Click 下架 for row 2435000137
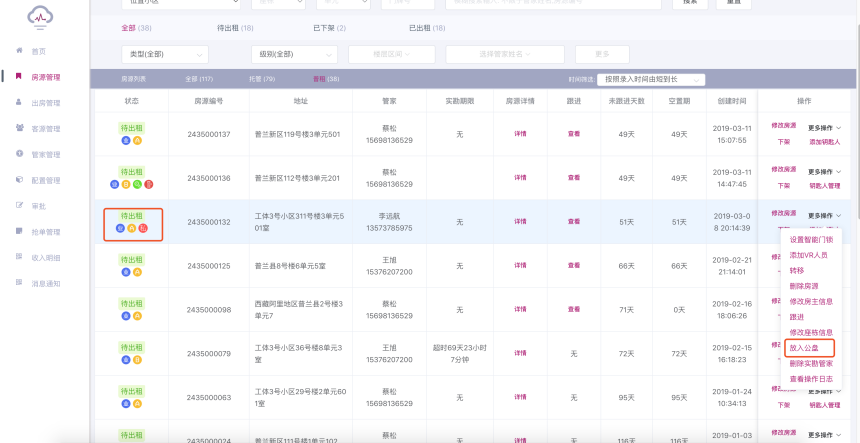The image size is (860, 443). pyautogui.click(x=783, y=141)
